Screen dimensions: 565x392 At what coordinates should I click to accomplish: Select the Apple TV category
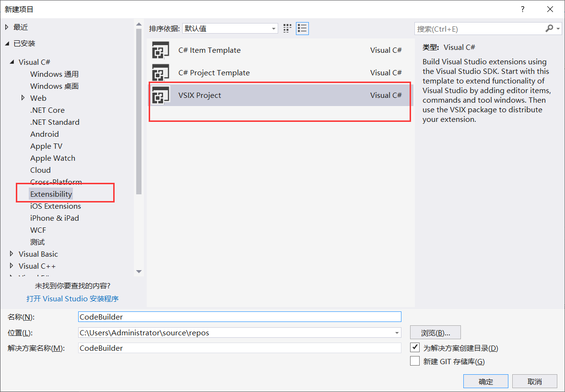46,146
